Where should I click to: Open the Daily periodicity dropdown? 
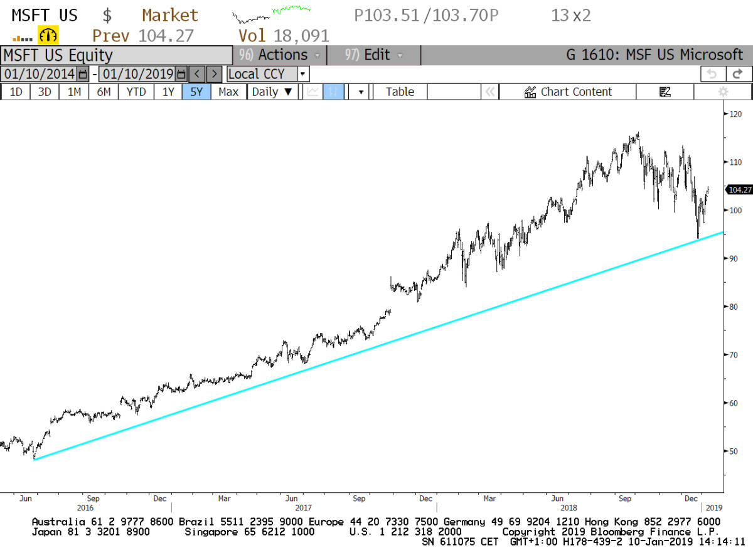tap(272, 92)
